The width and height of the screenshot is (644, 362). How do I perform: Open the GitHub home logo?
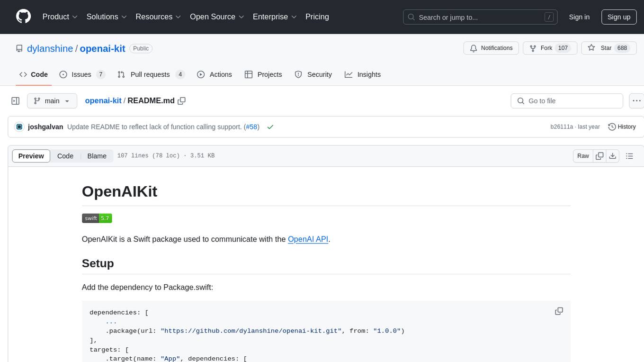[x=23, y=17]
